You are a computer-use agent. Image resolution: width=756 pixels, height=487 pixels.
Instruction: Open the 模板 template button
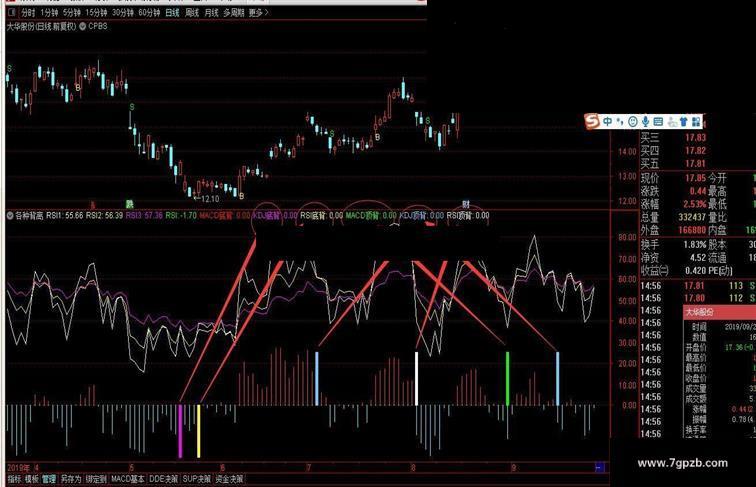[x=31, y=479]
